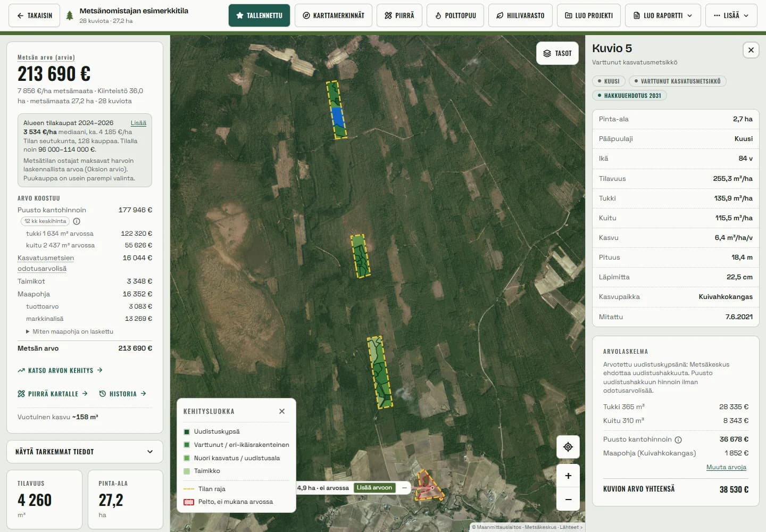Click the Taimikko legend color swatch

coord(187,471)
